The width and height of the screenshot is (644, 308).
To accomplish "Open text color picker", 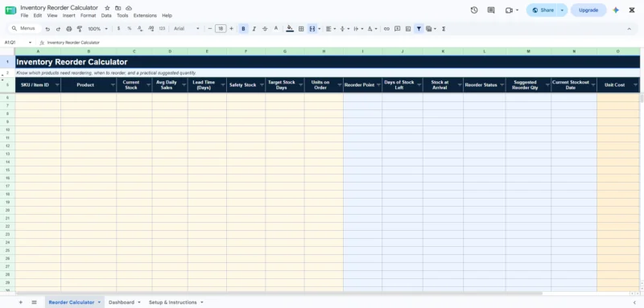I will click(276, 29).
